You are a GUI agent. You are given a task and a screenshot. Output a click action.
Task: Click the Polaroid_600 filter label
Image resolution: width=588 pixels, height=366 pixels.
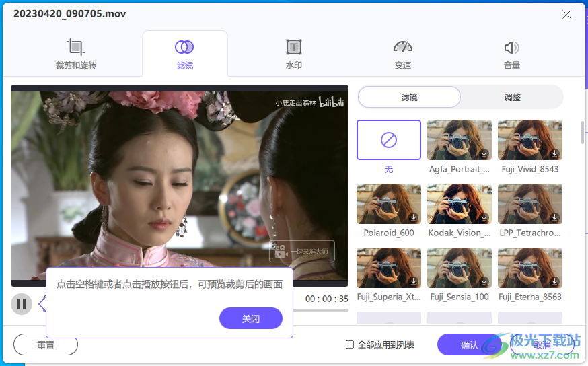point(389,233)
